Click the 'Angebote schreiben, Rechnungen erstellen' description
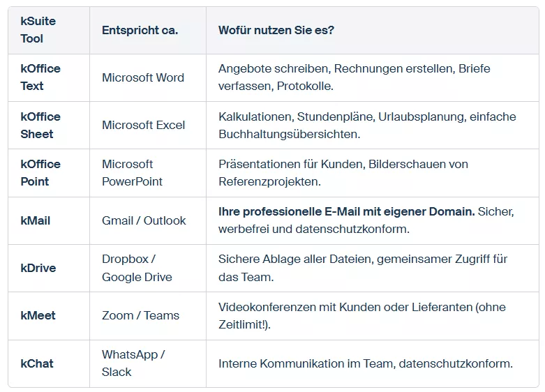This screenshot has height=392, width=545. click(372, 77)
